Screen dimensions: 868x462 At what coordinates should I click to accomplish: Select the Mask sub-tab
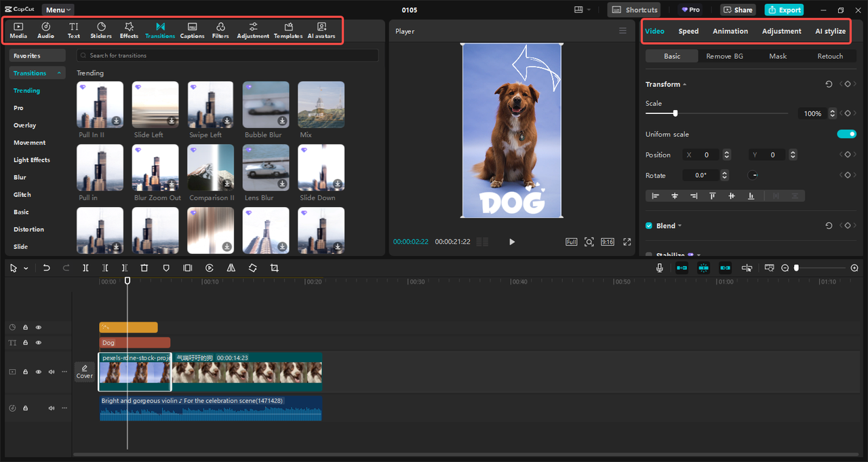[x=778, y=56]
